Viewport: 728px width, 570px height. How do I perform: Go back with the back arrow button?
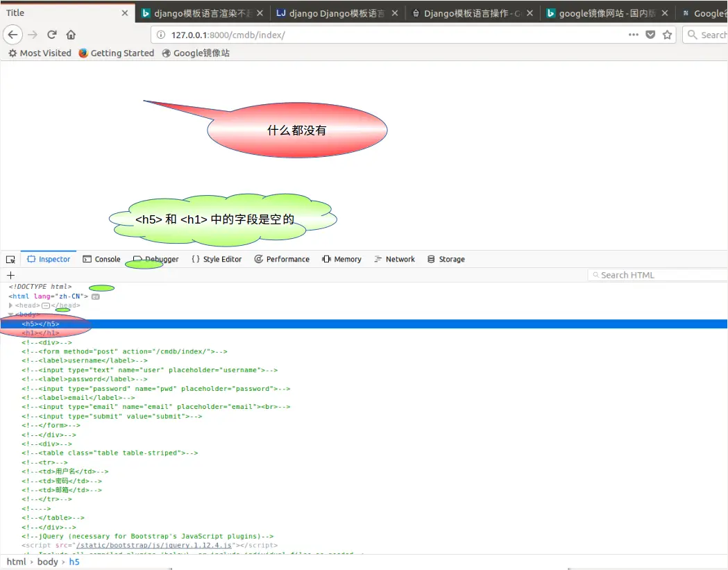[x=13, y=35]
